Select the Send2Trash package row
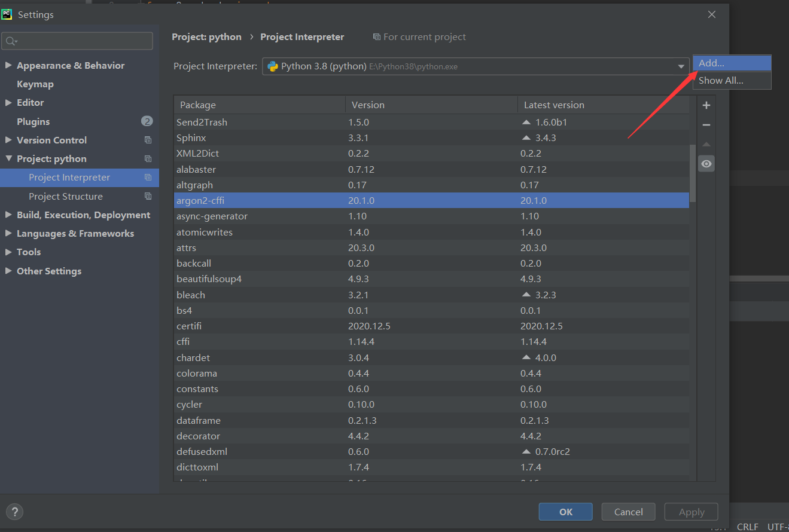The image size is (789, 532). 431,122
